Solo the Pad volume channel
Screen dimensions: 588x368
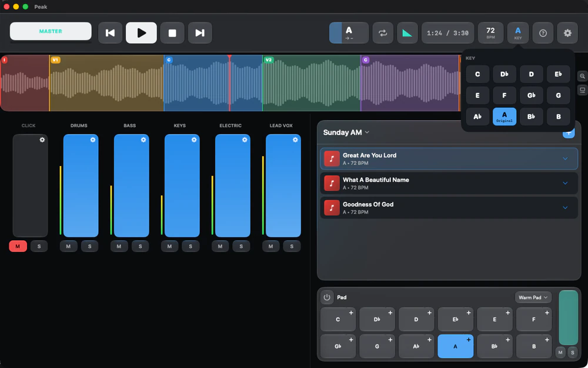pyautogui.click(x=573, y=353)
